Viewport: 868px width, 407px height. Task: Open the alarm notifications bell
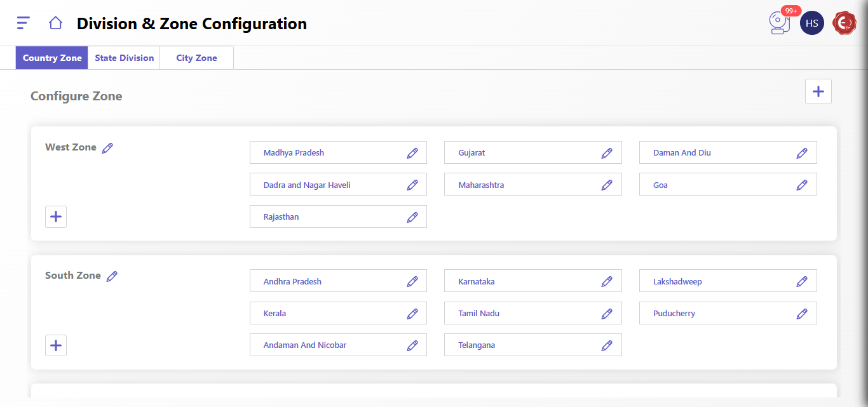(x=779, y=23)
